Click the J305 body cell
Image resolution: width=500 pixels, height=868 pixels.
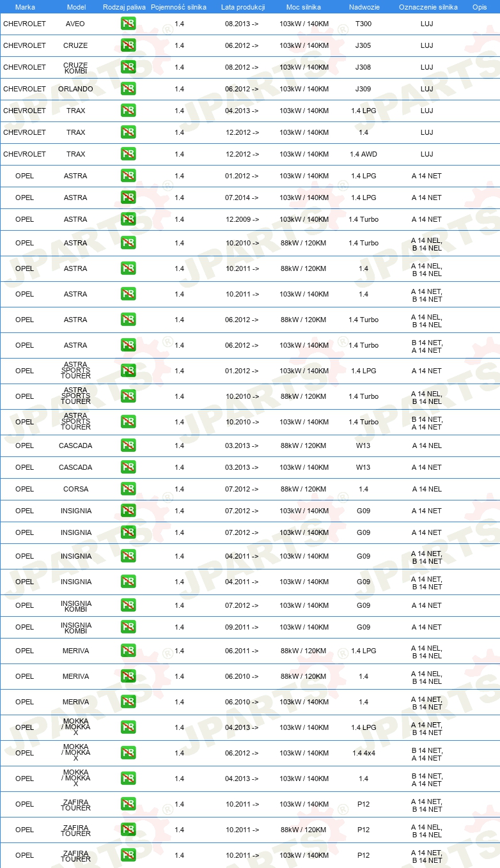363,45
